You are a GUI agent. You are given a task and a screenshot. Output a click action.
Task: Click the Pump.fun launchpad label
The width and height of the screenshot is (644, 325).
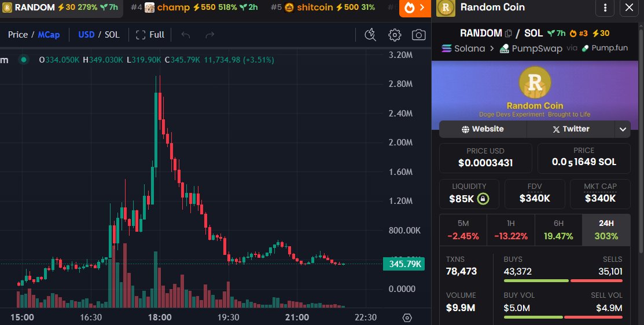click(x=605, y=48)
